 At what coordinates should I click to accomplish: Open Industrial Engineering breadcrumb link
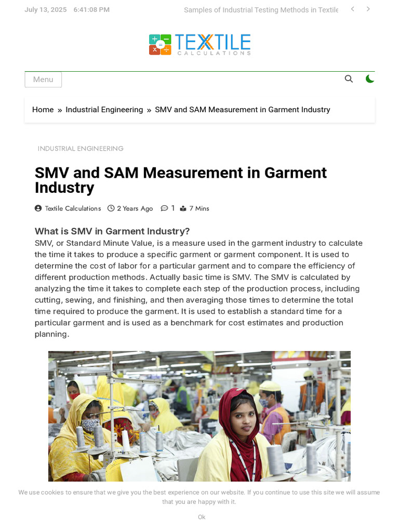[104, 110]
